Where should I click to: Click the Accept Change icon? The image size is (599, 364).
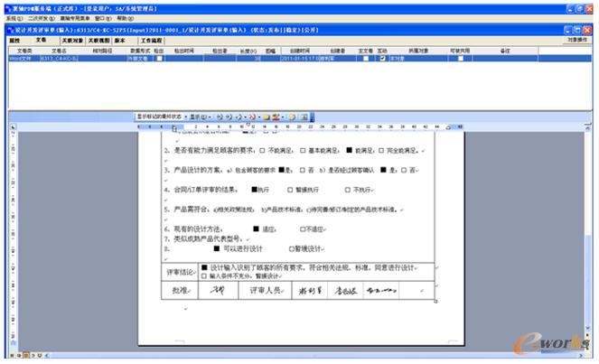tap(238, 117)
